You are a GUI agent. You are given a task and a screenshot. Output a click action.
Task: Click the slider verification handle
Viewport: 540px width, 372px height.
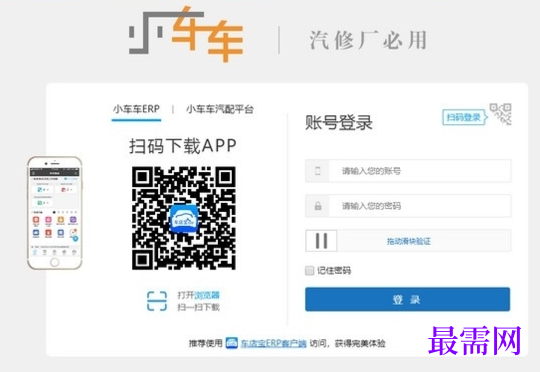321,241
